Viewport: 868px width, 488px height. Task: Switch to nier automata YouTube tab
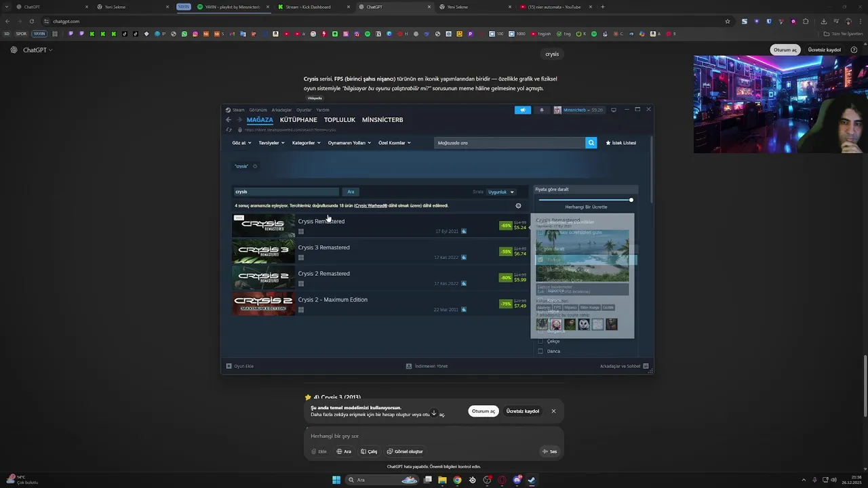click(555, 7)
